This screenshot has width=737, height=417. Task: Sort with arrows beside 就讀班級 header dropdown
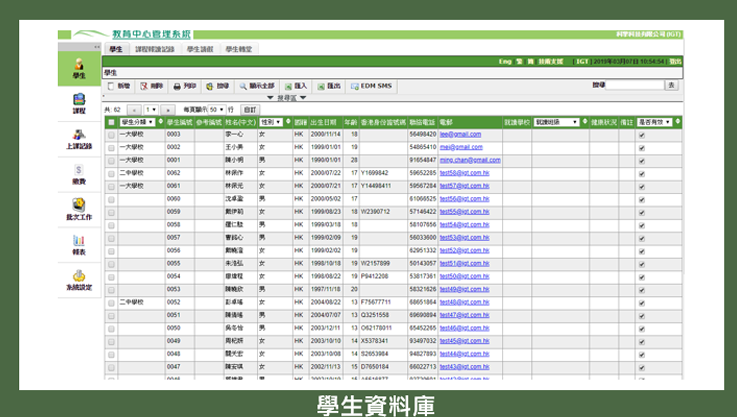point(585,122)
